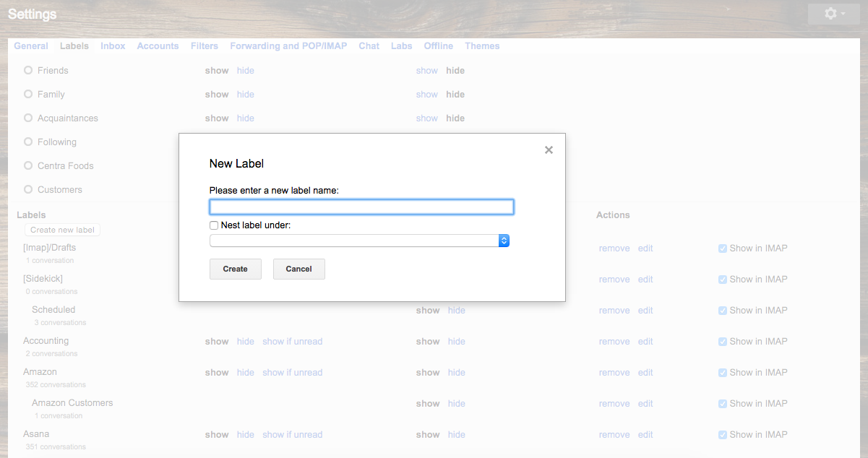Click show if unread for Amazon
868x458 pixels.
(x=293, y=372)
